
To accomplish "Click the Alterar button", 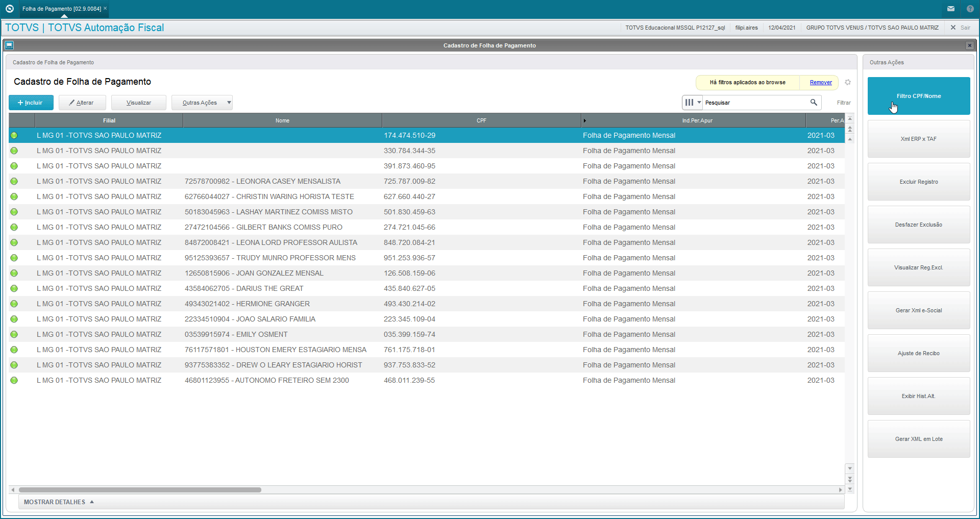I will [x=82, y=103].
